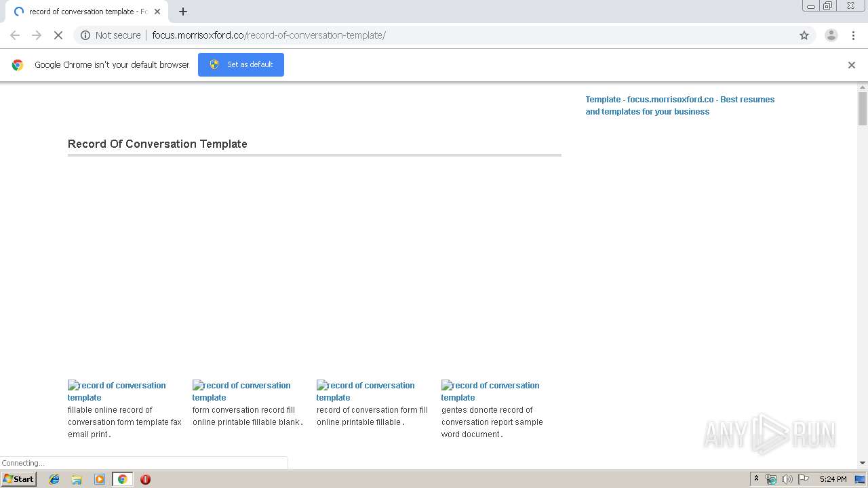Open the network tray icon
Image resolution: width=868 pixels, height=488 pixels.
tap(771, 479)
